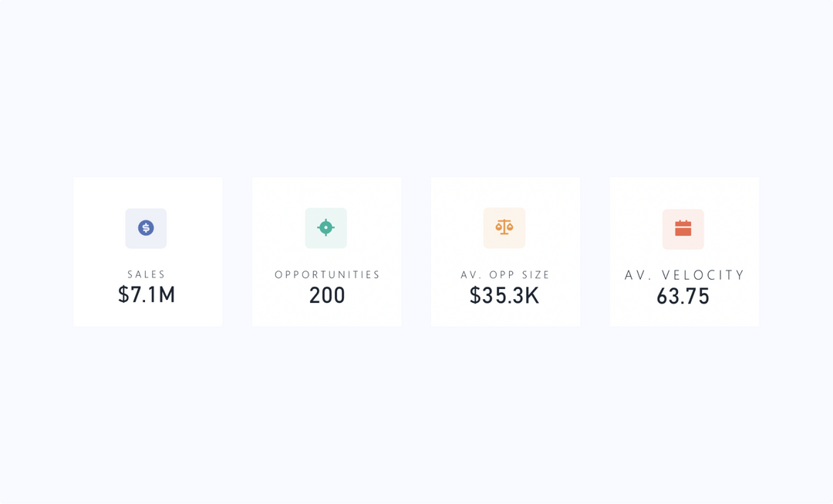Viewport: 833px width, 504px height.
Task: Click the green crosshair Opportunities icon
Action: [x=325, y=227]
